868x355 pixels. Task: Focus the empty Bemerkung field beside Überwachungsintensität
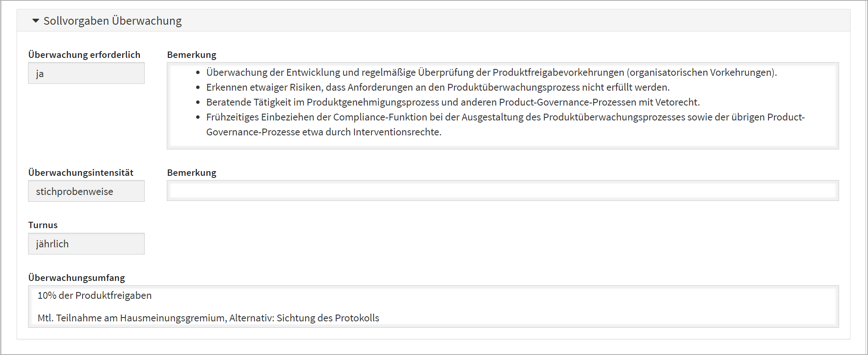point(503,191)
